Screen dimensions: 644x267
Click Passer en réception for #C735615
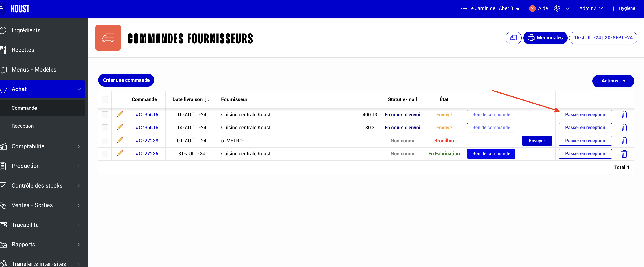pos(585,115)
